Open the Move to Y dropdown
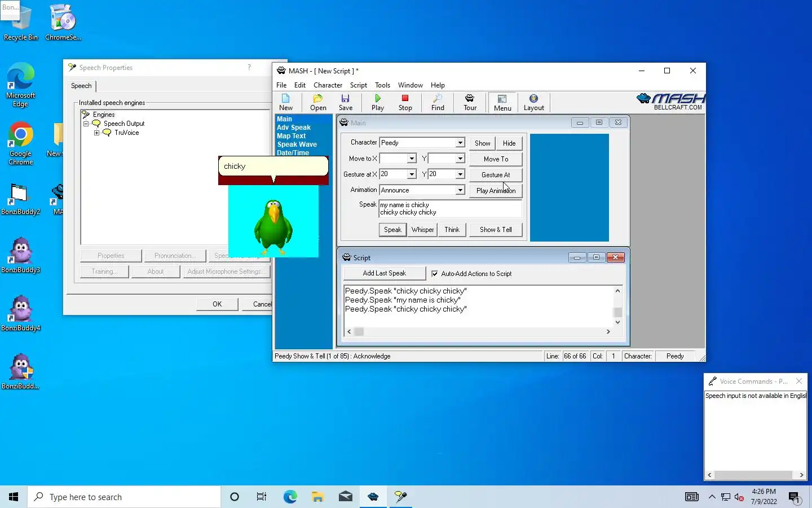812x508 pixels. pos(460,159)
